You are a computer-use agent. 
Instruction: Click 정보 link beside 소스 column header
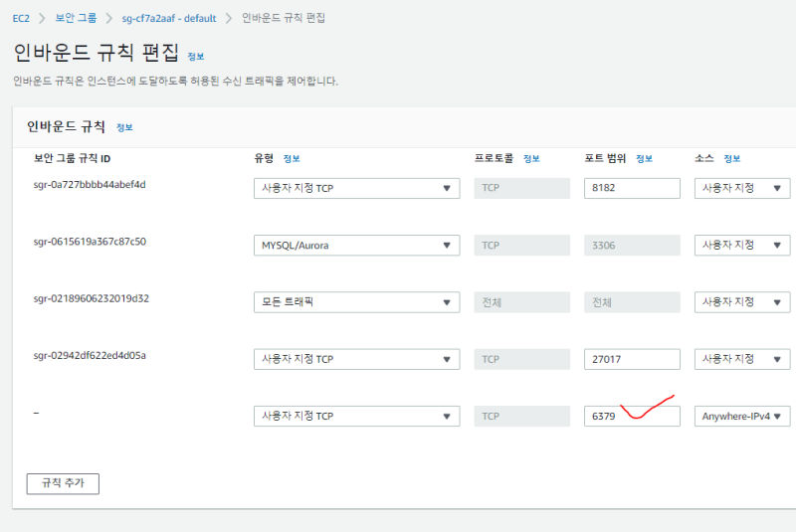tap(732, 159)
